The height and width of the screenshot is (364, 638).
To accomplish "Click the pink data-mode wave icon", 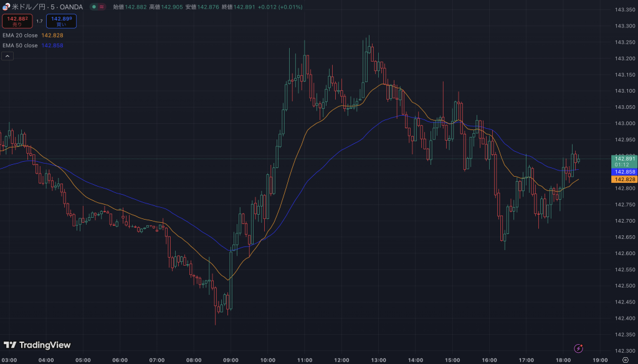I will coord(102,7).
